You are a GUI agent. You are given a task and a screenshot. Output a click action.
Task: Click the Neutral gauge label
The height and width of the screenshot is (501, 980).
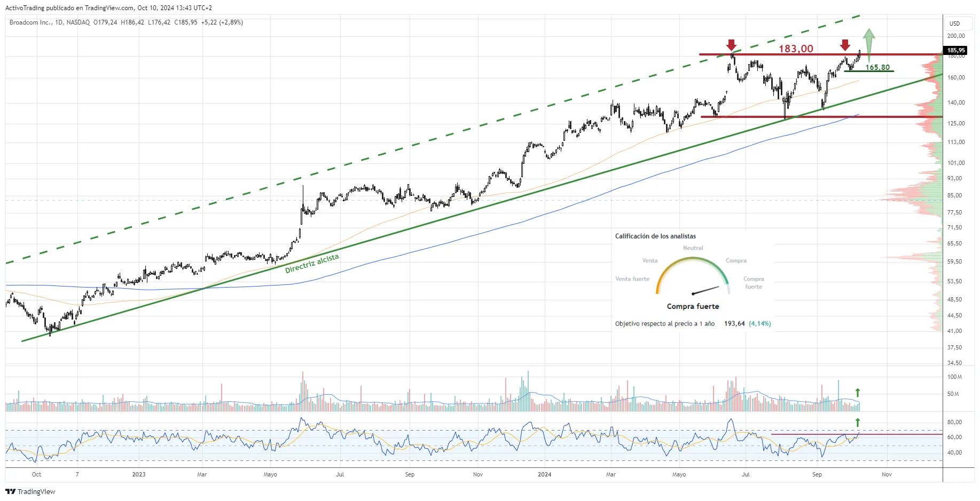(693, 248)
